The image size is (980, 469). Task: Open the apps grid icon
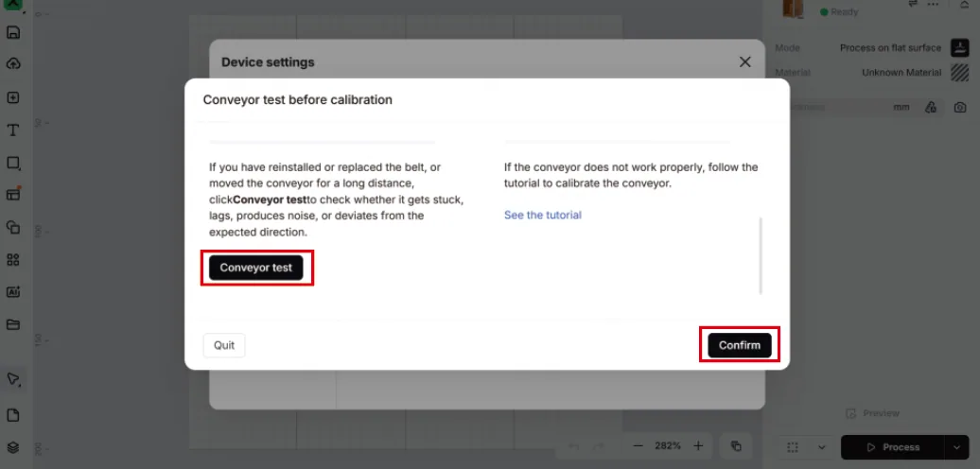(x=13, y=260)
